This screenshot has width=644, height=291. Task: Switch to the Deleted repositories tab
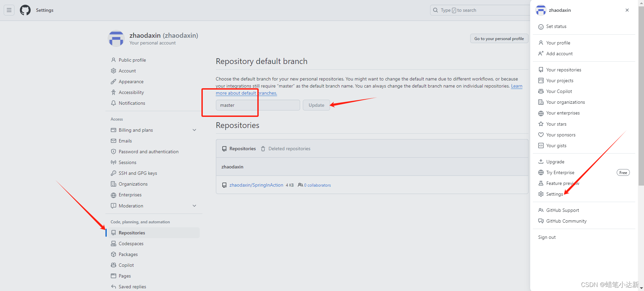(285, 149)
